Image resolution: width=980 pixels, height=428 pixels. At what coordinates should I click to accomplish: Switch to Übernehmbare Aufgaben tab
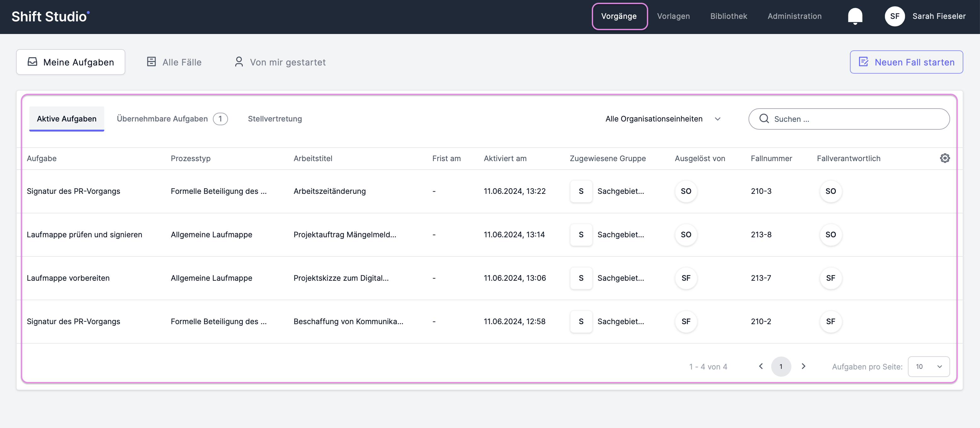(172, 119)
